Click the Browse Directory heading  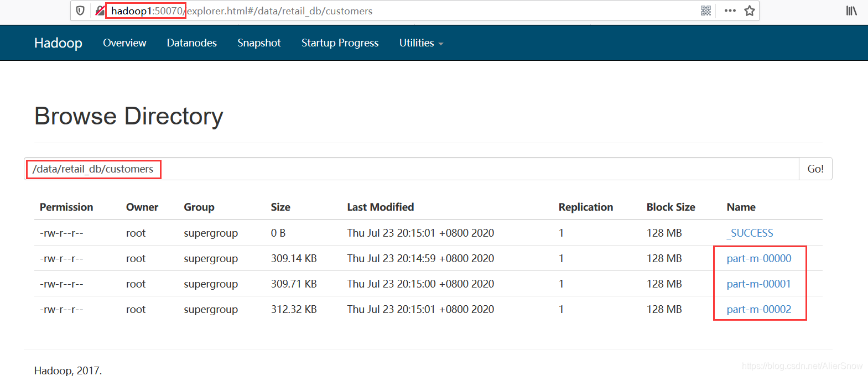tap(129, 116)
